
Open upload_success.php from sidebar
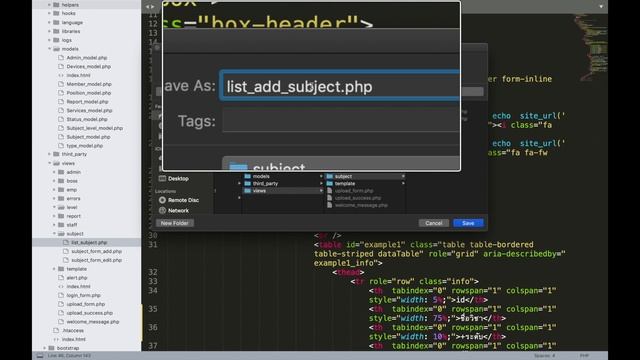tap(89, 313)
